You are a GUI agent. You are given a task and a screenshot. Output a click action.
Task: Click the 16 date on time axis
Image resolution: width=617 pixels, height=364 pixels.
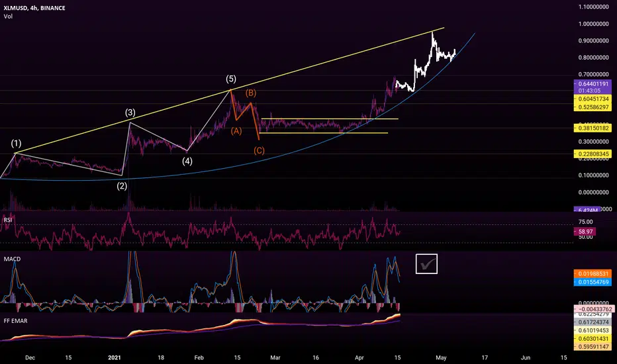click(316, 357)
